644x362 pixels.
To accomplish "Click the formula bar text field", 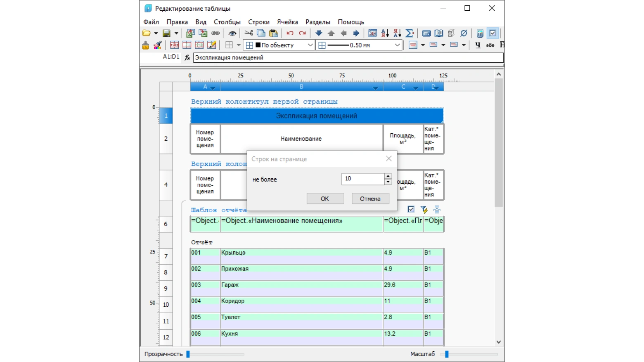I will pos(348,57).
